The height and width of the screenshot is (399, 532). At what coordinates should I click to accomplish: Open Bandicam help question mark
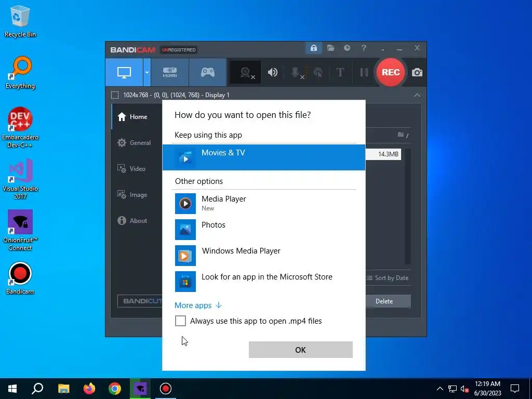pyautogui.click(x=364, y=48)
